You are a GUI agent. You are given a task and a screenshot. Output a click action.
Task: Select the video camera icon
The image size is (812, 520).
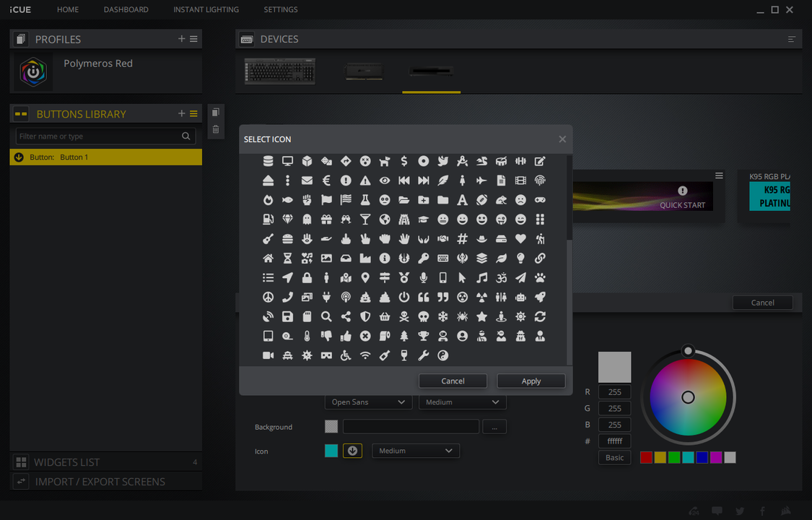point(269,355)
